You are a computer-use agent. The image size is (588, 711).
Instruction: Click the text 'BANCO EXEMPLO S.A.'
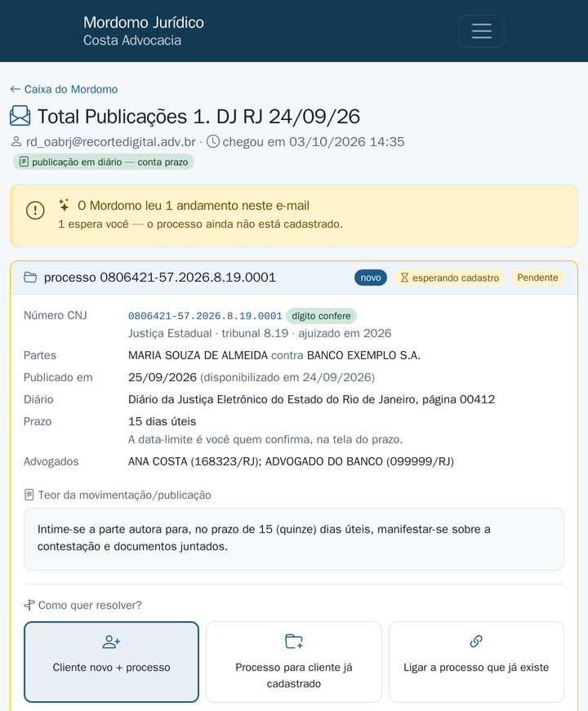click(x=364, y=355)
